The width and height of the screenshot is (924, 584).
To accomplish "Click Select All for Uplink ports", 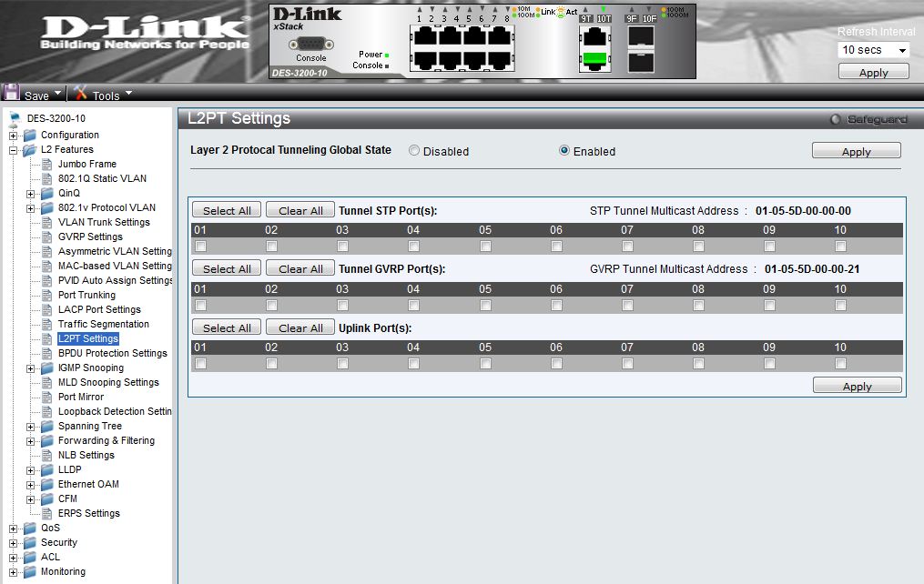I will point(227,327).
